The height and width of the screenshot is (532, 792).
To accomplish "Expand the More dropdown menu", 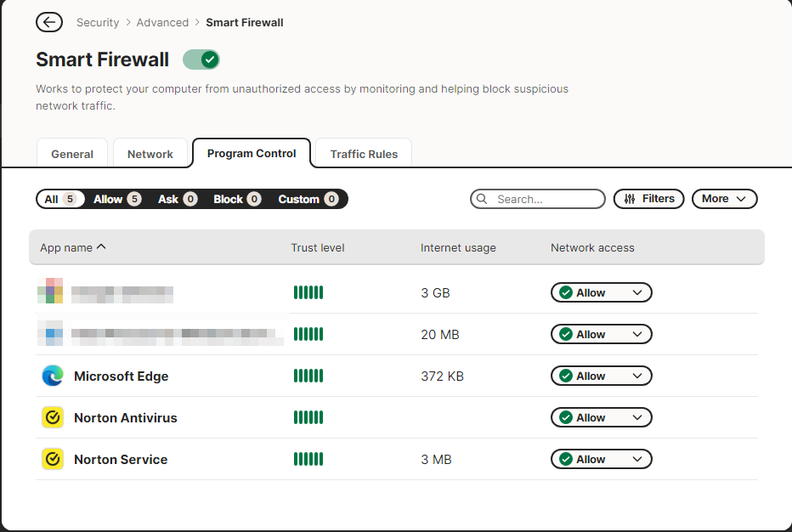I will (724, 199).
